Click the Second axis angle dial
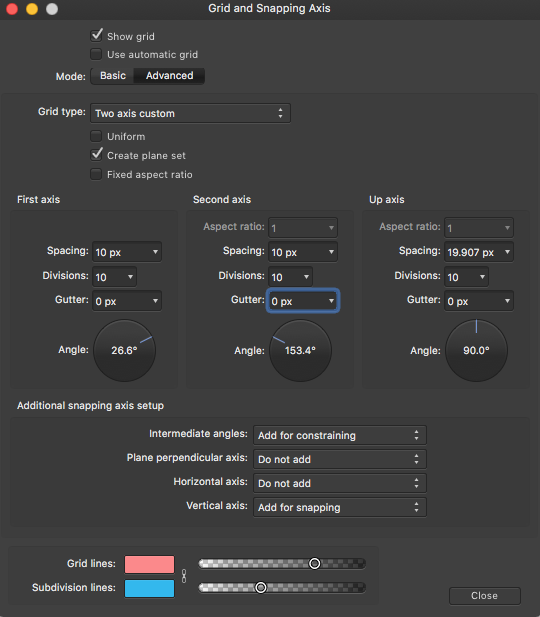Screen dimensions: 540x617 300,350
